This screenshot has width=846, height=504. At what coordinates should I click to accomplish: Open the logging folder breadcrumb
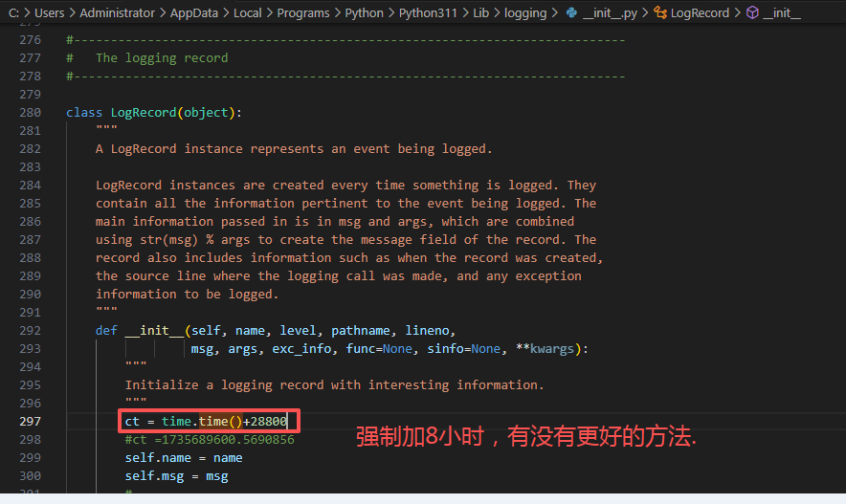coord(525,13)
